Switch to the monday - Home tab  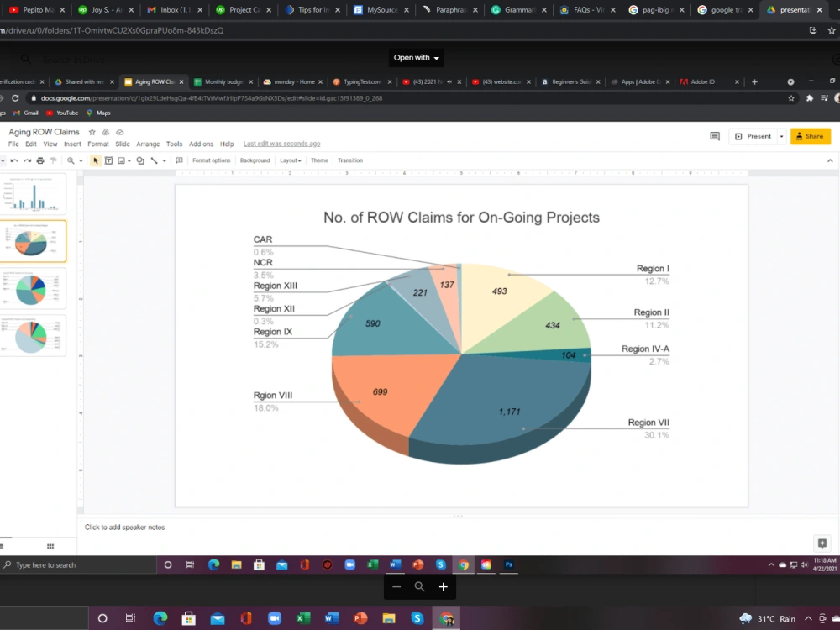point(291,82)
